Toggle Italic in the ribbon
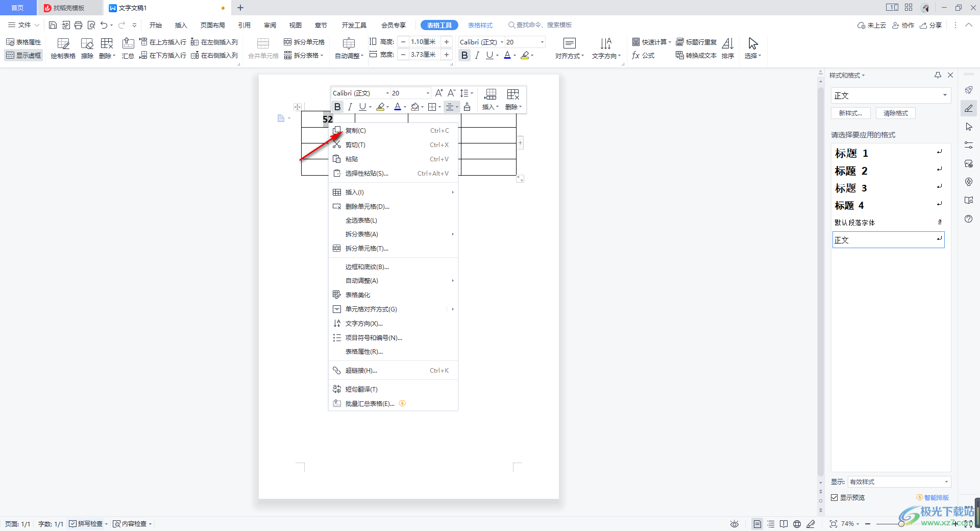This screenshot has height=531, width=980. (477, 55)
